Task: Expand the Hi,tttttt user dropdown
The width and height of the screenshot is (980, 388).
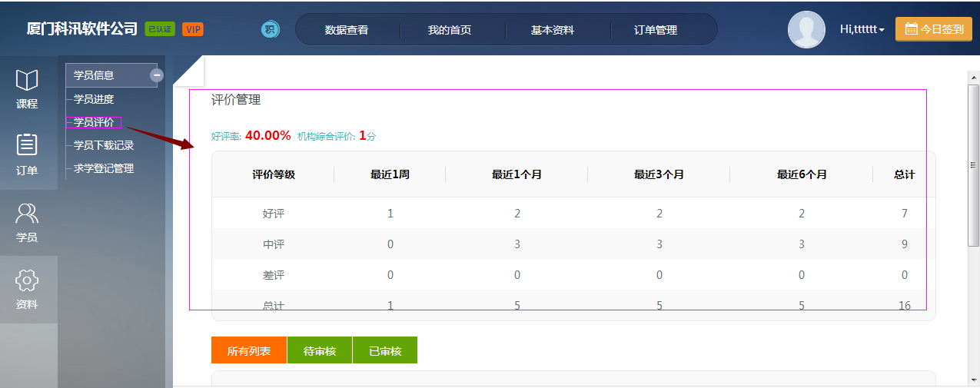Action: [862, 29]
